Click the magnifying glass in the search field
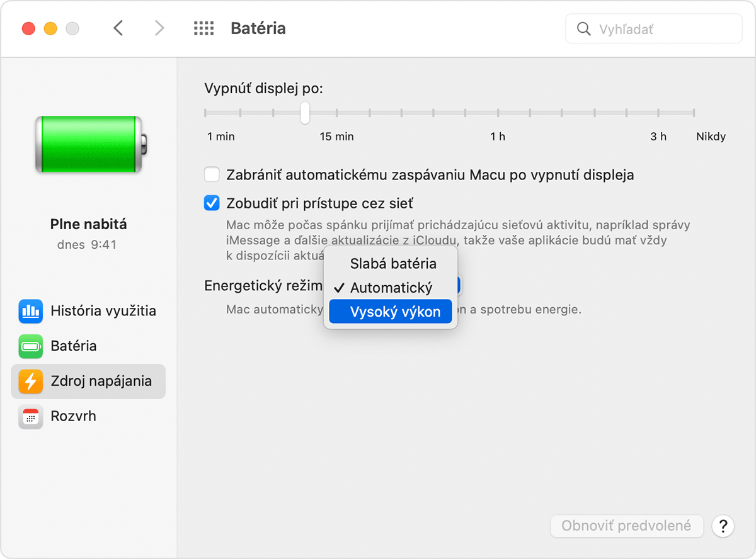Viewport: 756px width, 559px height. (583, 28)
